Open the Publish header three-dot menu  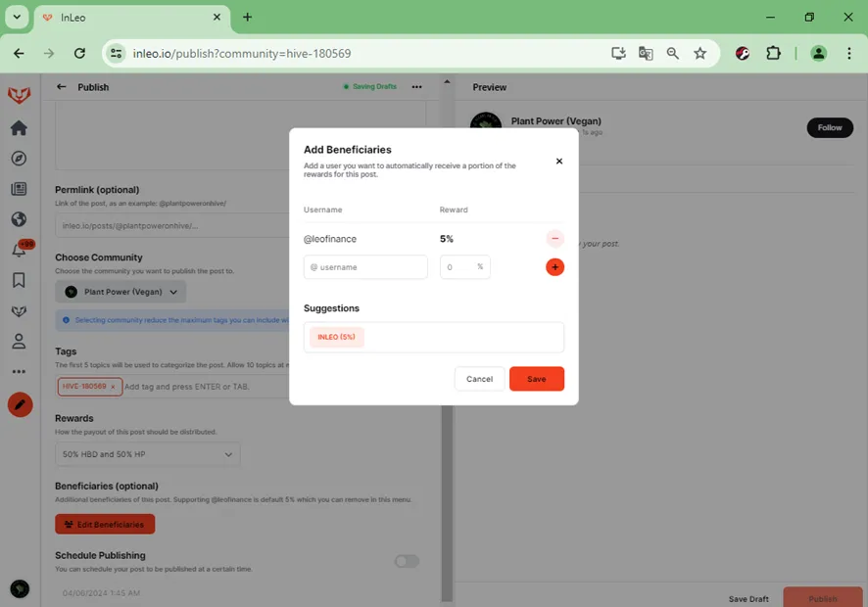coord(416,87)
